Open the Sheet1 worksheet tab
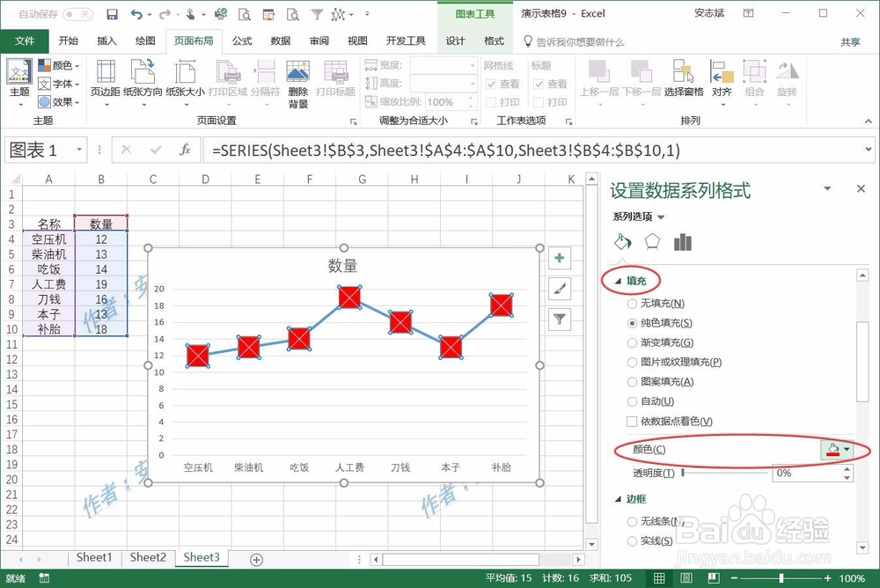This screenshot has height=588, width=880. coord(94,557)
